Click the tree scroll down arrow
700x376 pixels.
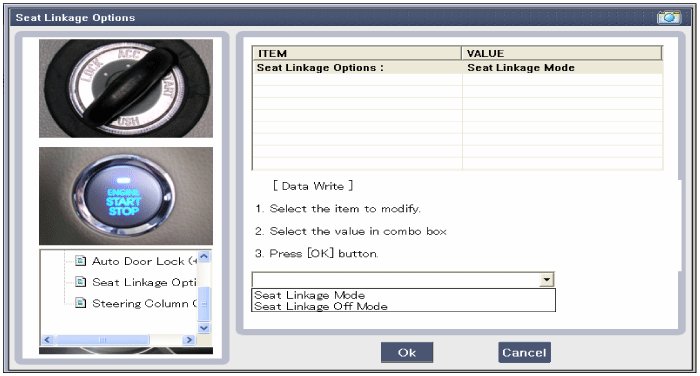click(204, 328)
